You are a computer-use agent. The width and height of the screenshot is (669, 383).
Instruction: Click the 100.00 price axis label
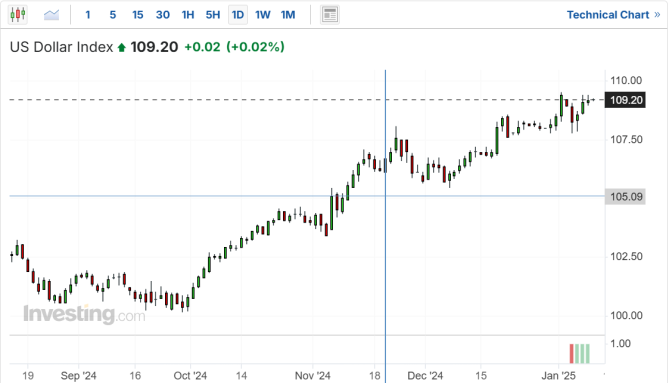(x=626, y=316)
